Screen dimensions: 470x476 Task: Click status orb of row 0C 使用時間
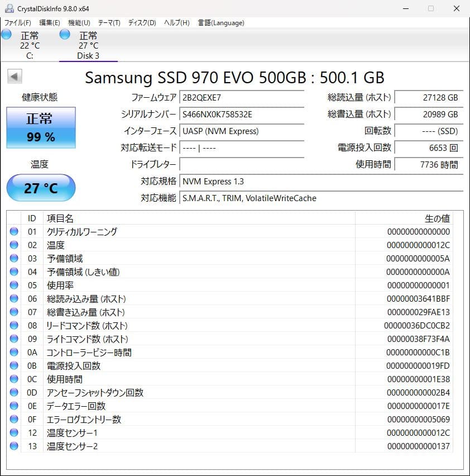tap(14, 379)
